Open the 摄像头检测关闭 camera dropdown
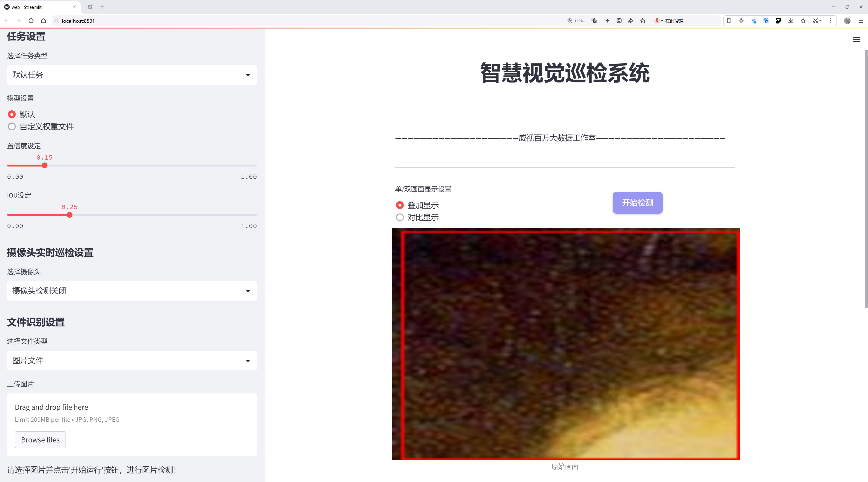This screenshot has height=482, width=868. point(132,291)
